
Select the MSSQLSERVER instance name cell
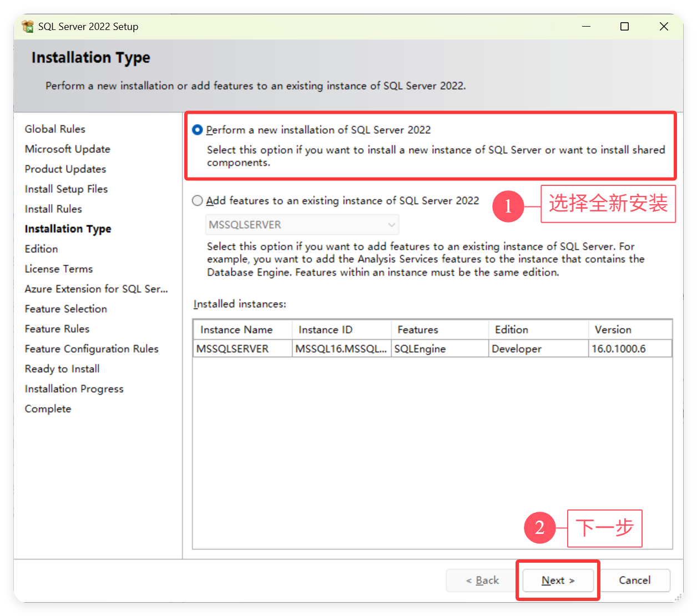(x=243, y=349)
